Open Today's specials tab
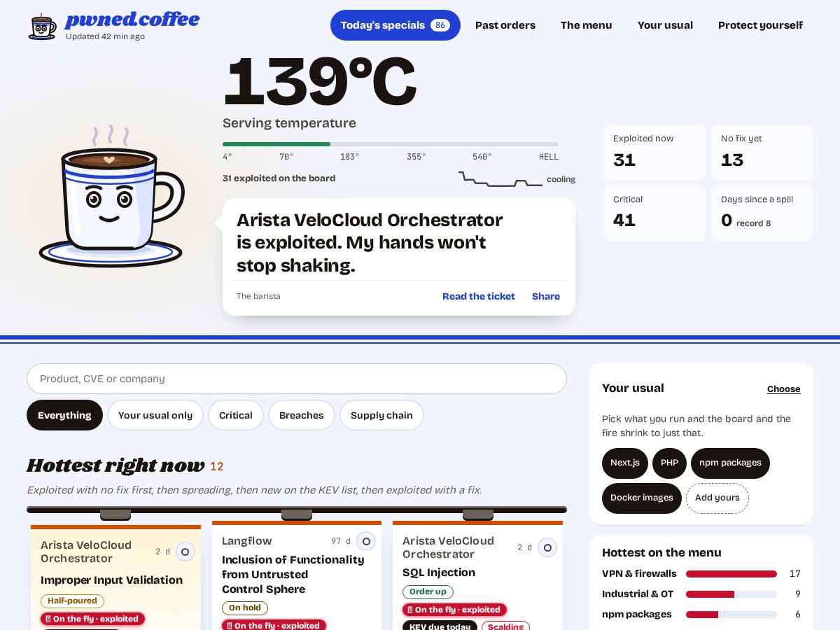The image size is (840, 630). 395,25
